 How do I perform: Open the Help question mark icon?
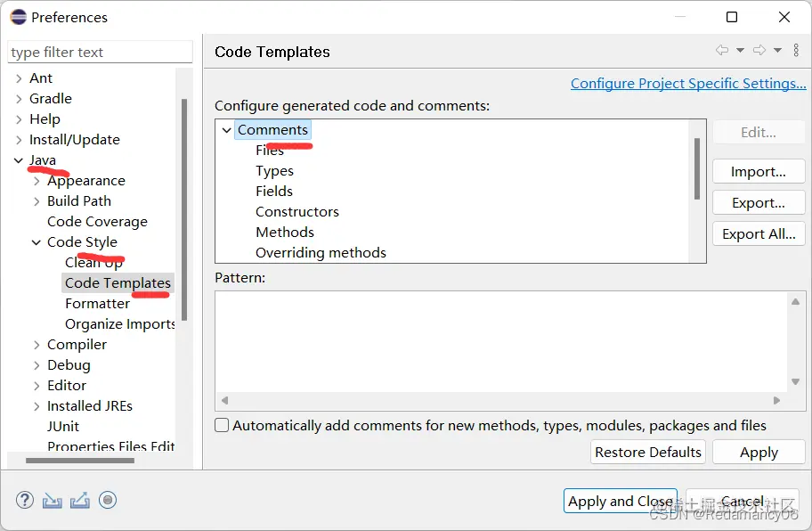point(24,500)
